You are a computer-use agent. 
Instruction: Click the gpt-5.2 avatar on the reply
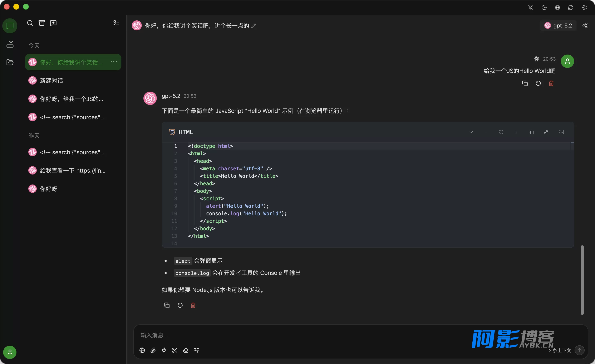pyautogui.click(x=150, y=98)
